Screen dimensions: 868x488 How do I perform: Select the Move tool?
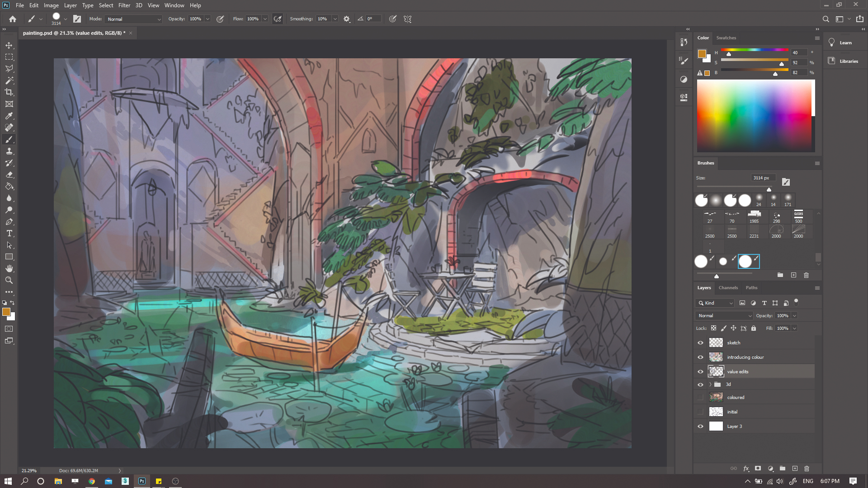pyautogui.click(x=9, y=45)
